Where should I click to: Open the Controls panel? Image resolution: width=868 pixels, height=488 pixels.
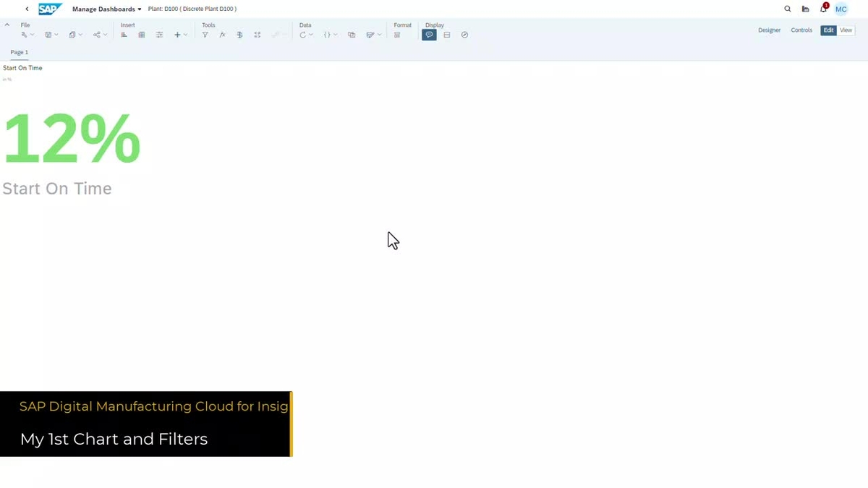(801, 30)
